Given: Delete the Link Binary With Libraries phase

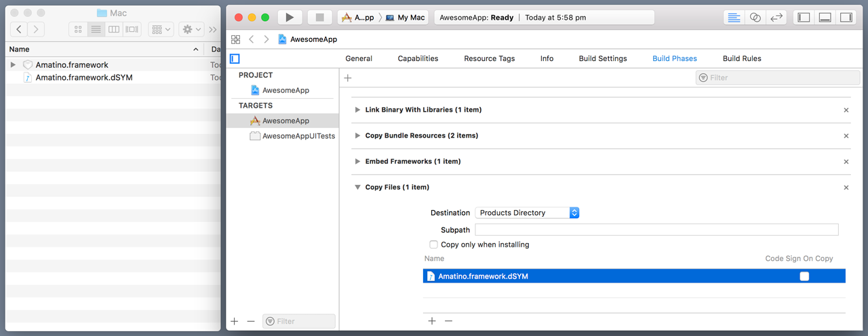Looking at the screenshot, I should pos(846,110).
